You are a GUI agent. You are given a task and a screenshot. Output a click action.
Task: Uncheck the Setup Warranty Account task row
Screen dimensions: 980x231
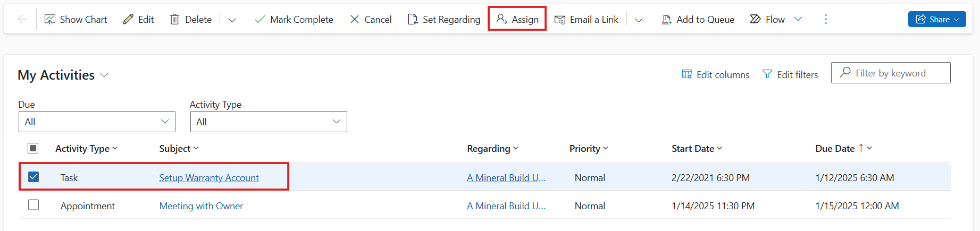coord(33,177)
